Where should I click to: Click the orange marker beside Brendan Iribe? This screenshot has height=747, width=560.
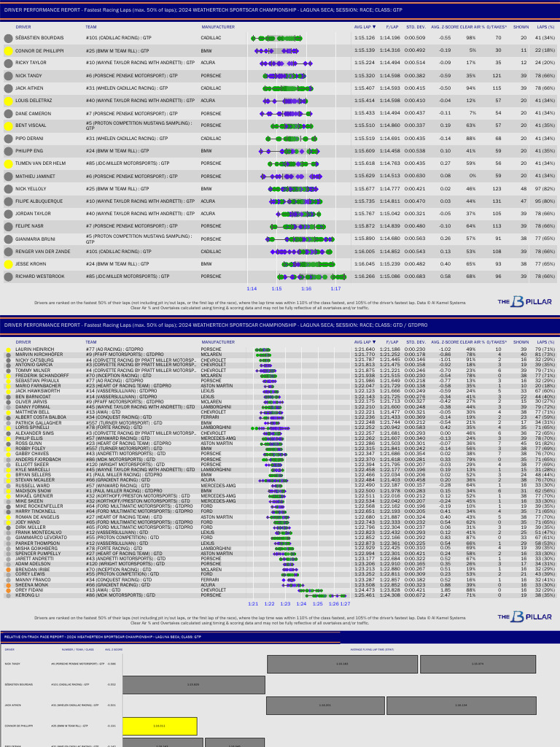coord(8,570)
